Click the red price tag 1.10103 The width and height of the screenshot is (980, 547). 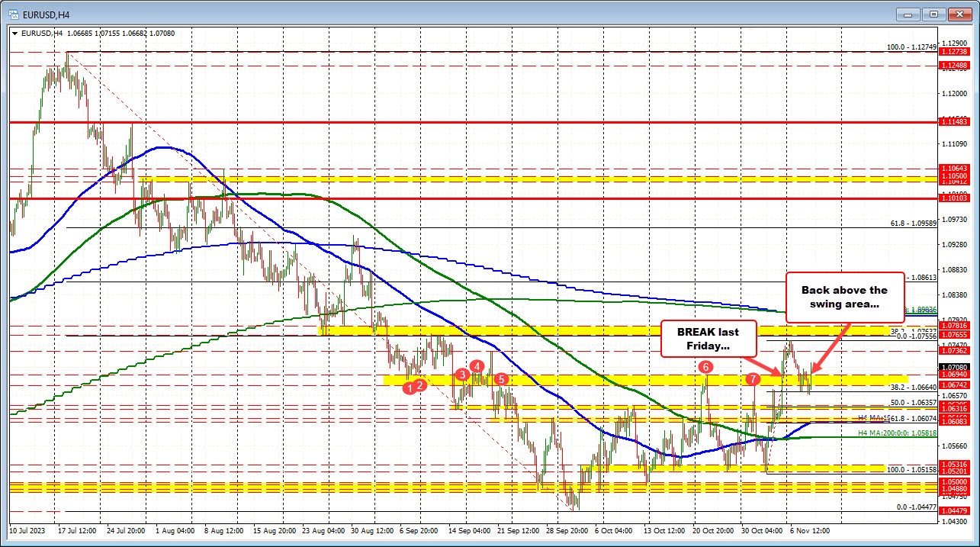pos(954,198)
